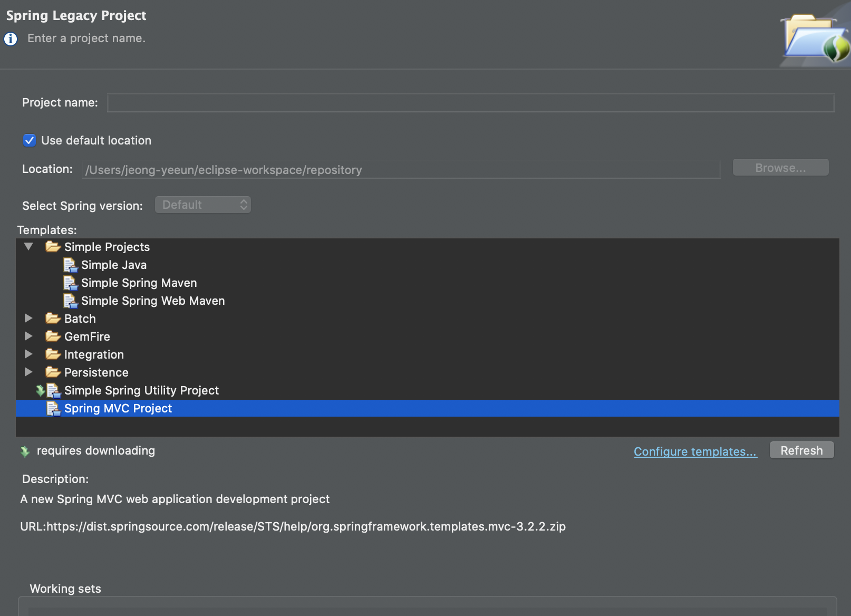
Task: Open the Configure templates... link
Action: tap(695, 451)
